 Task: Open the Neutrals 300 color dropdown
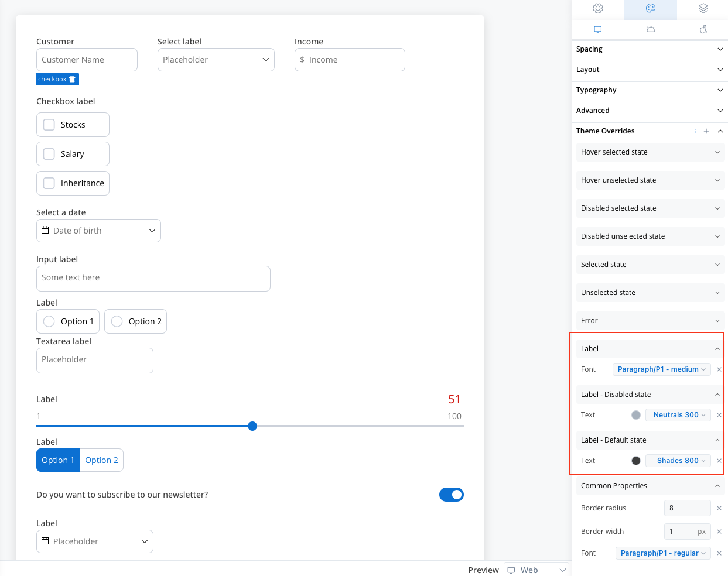(x=678, y=415)
